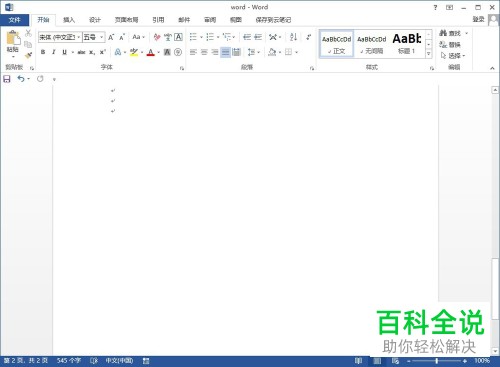Apply superscript formatting
Viewport: 500px width, 367px height.
(x=103, y=52)
